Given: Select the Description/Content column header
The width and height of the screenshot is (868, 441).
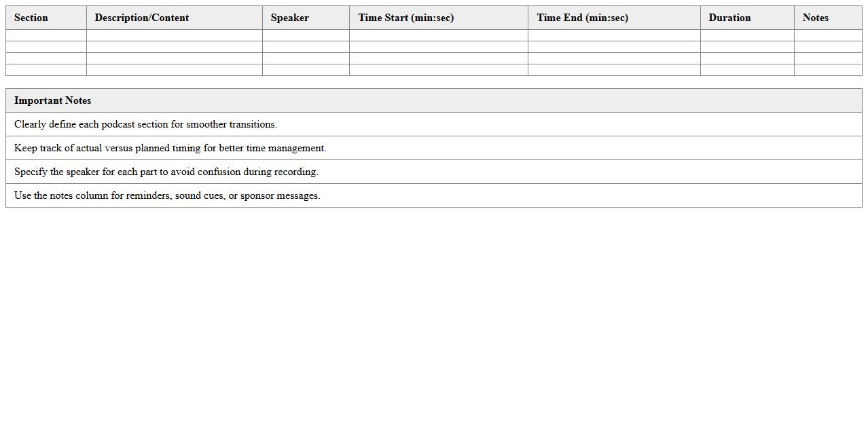Looking at the screenshot, I should [x=142, y=18].
